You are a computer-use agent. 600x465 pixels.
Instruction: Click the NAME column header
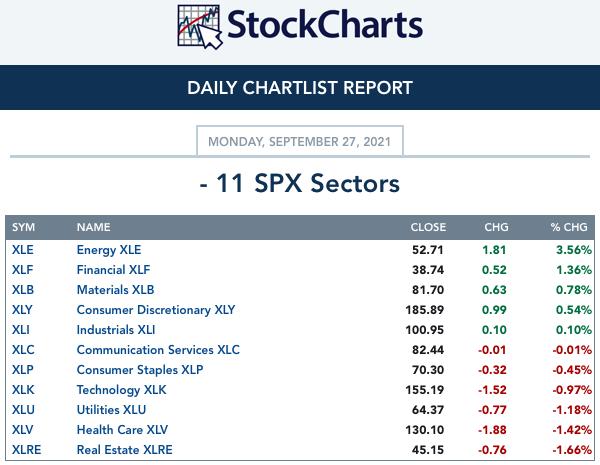(x=93, y=227)
